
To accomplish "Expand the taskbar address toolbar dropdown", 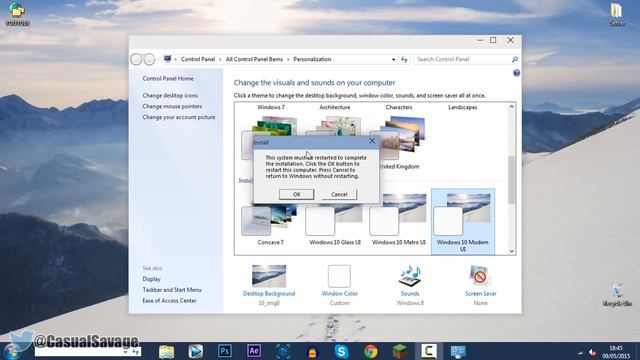I will click(x=126, y=352).
